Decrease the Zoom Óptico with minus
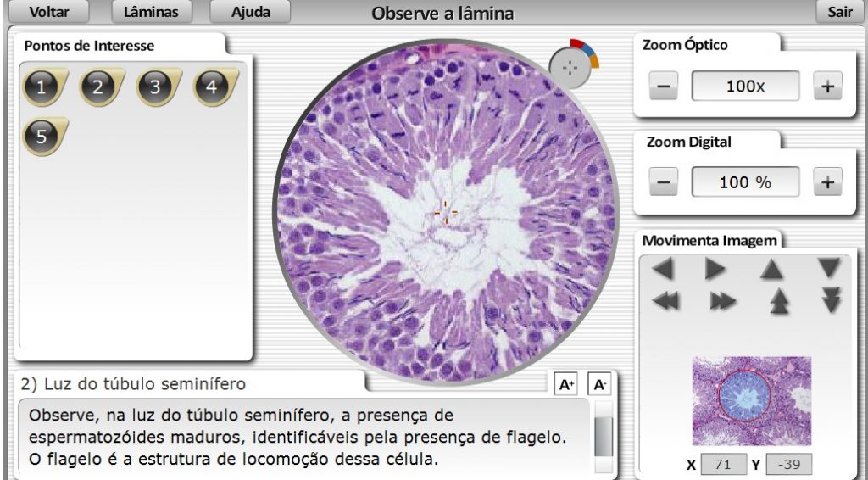Image resolution: width=868 pixels, height=480 pixels. [665, 87]
